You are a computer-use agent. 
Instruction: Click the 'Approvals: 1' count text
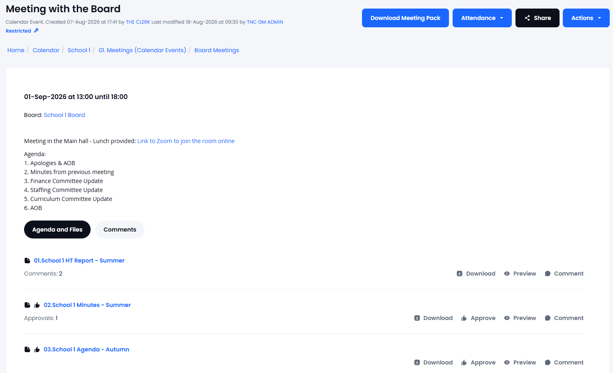tap(41, 318)
